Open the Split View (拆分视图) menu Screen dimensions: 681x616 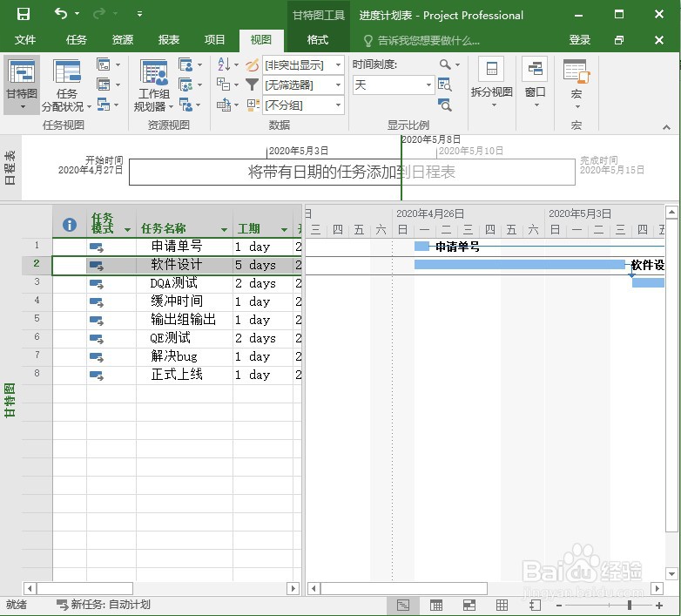pos(492,83)
